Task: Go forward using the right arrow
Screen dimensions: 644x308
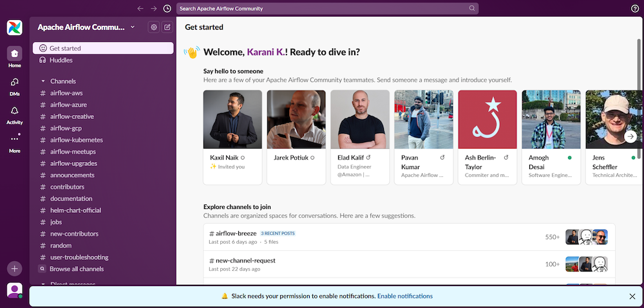Action: 154,8
